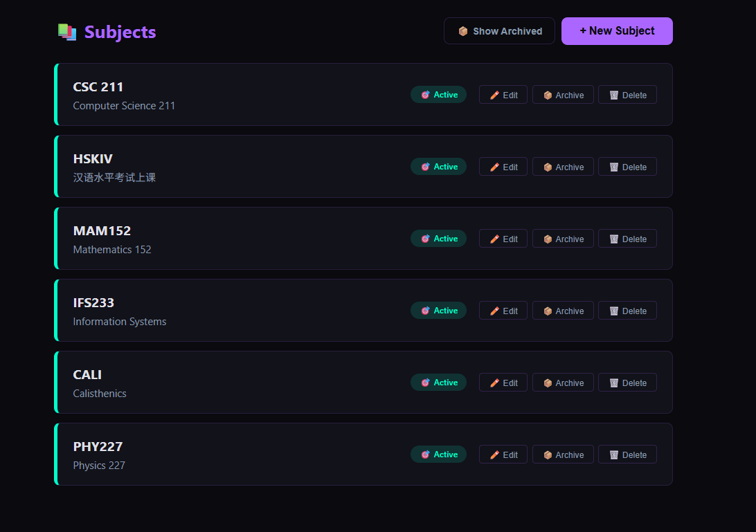Click the Active status badge of CSC 211
The width and height of the screenshot is (756, 532).
438,95
